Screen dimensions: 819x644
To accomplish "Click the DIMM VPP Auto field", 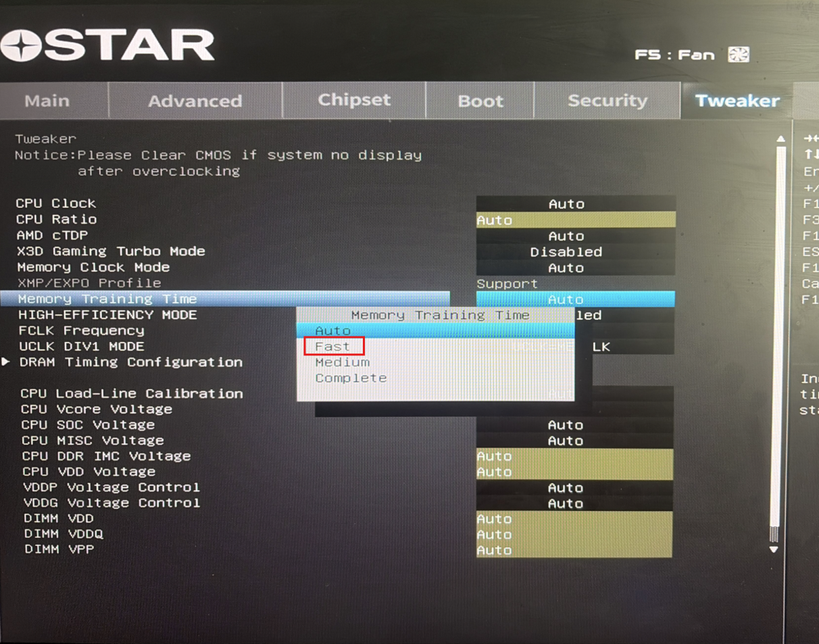I will coord(574,549).
